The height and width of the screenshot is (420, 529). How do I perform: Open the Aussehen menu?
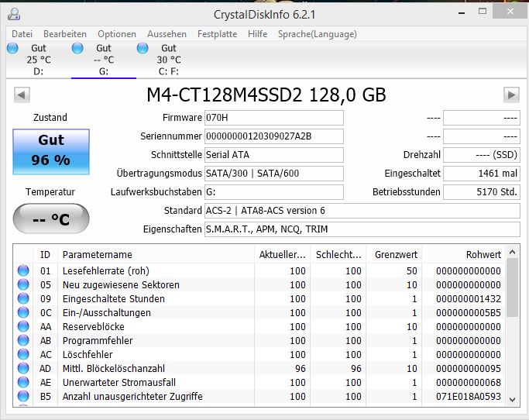(167, 34)
